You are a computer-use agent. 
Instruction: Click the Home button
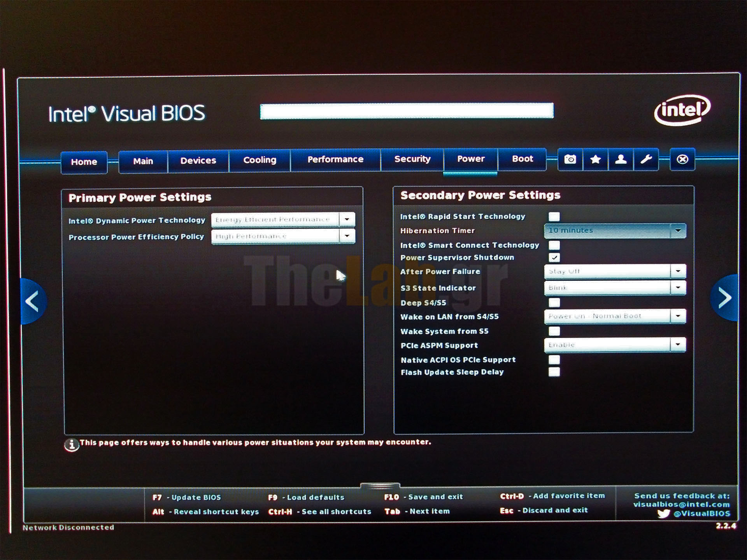[x=84, y=162]
